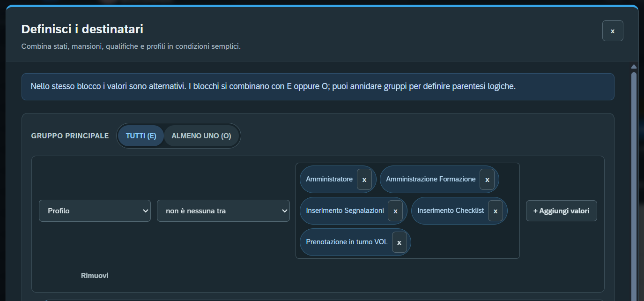The image size is (644, 301).
Task: Click the Definisci i destinatari heading
Action: tap(82, 29)
